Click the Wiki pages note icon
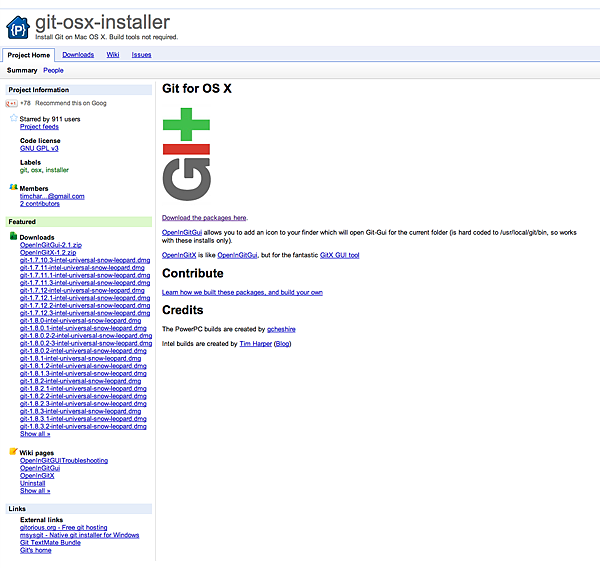The width and height of the screenshot is (600, 568). [x=14, y=452]
